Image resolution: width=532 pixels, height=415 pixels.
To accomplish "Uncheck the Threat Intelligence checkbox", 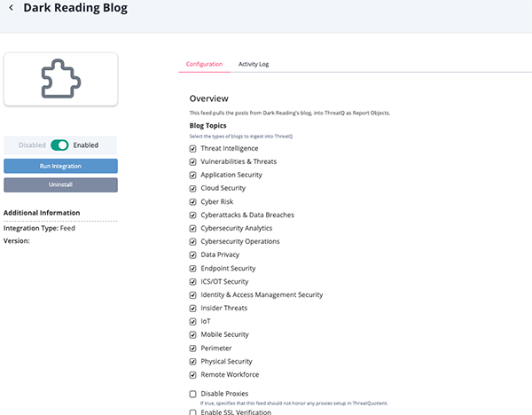I will (192, 149).
